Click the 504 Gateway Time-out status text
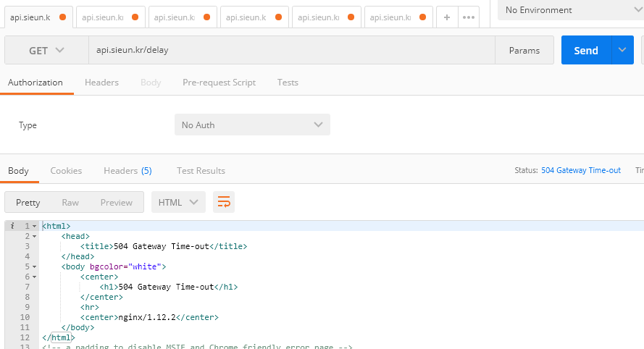Viewport: 644px width, 349px height. (x=581, y=170)
